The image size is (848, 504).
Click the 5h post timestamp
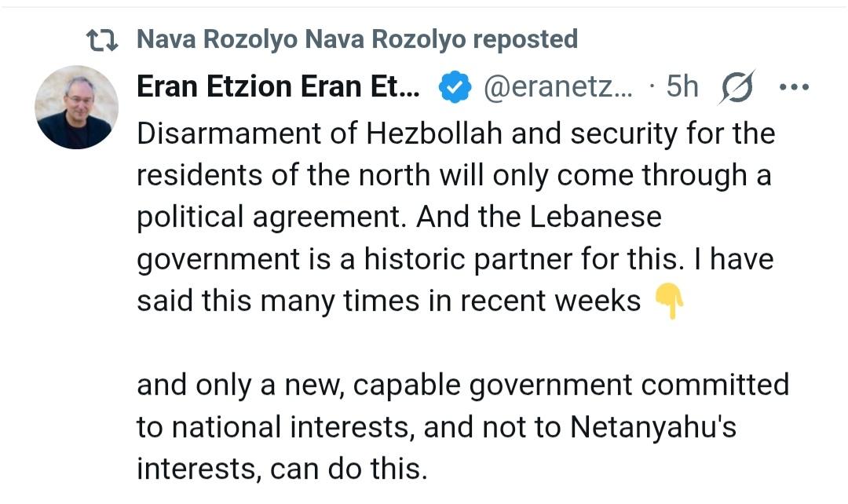pyautogui.click(x=682, y=87)
